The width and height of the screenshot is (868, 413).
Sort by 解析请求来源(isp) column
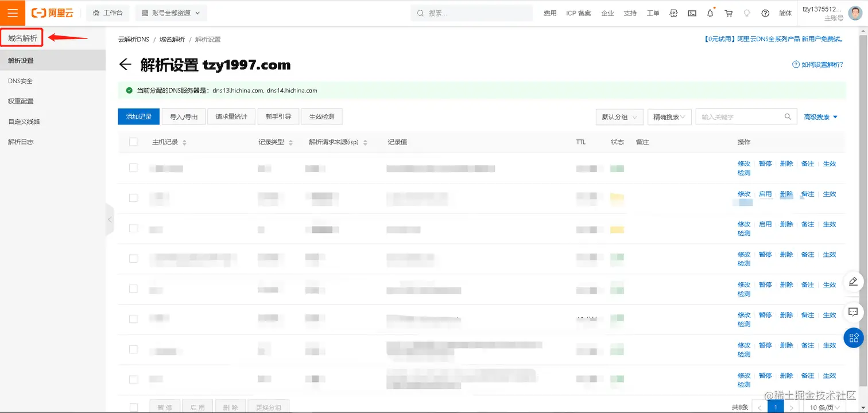click(365, 142)
